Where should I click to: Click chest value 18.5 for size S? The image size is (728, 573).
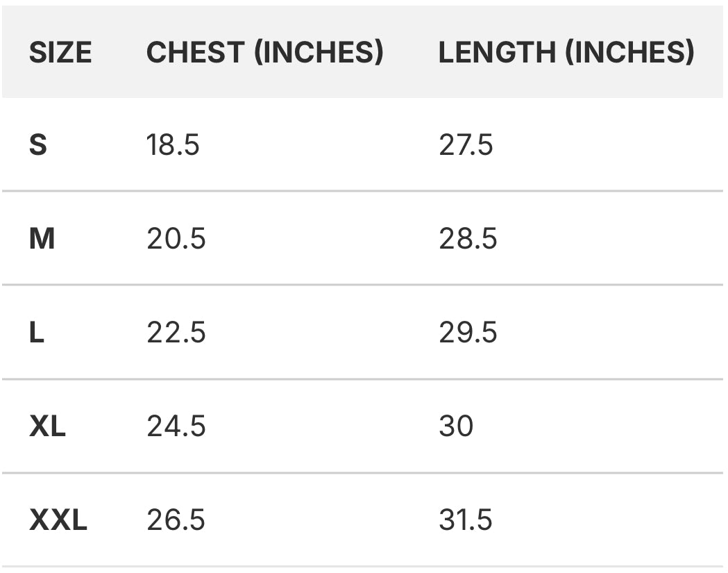coord(173,144)
